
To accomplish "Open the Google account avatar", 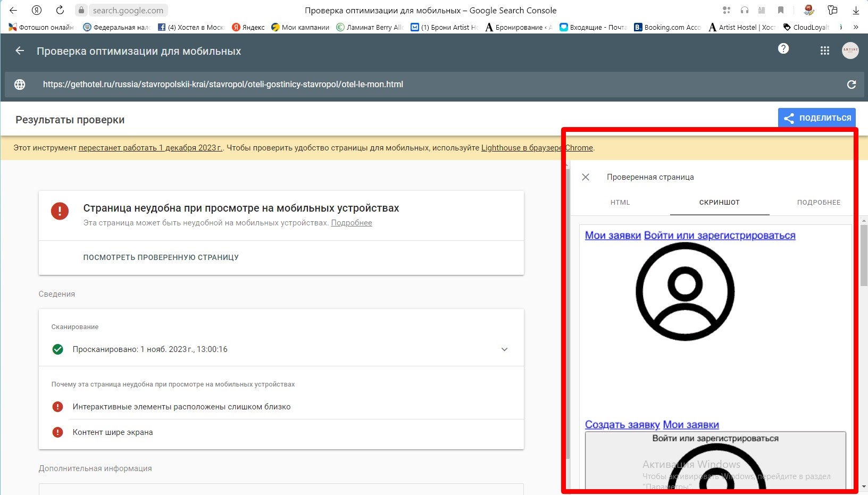I will (850, 51).
